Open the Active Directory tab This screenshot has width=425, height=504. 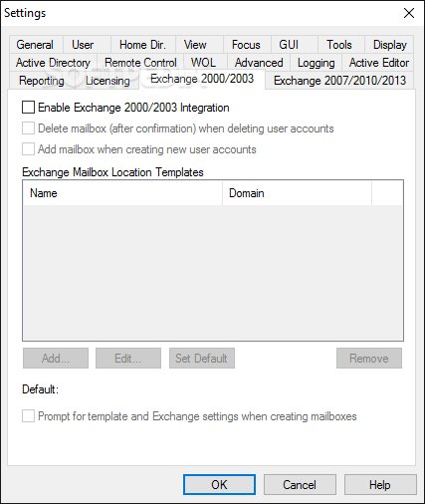(x=53, y=63)
